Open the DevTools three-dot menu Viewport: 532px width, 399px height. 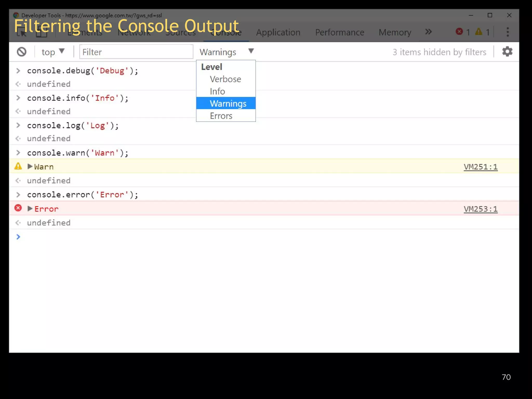tap(508, 32)
